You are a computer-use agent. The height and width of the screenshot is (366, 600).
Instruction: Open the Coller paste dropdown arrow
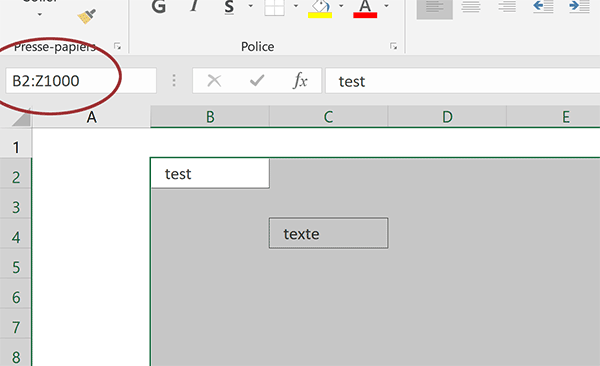(40, 15)
